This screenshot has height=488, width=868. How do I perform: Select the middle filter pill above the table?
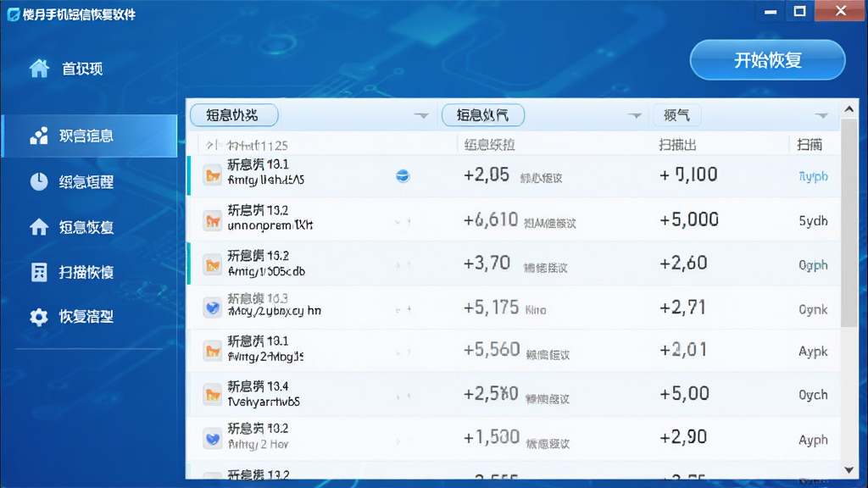click(x=482, y=115)
